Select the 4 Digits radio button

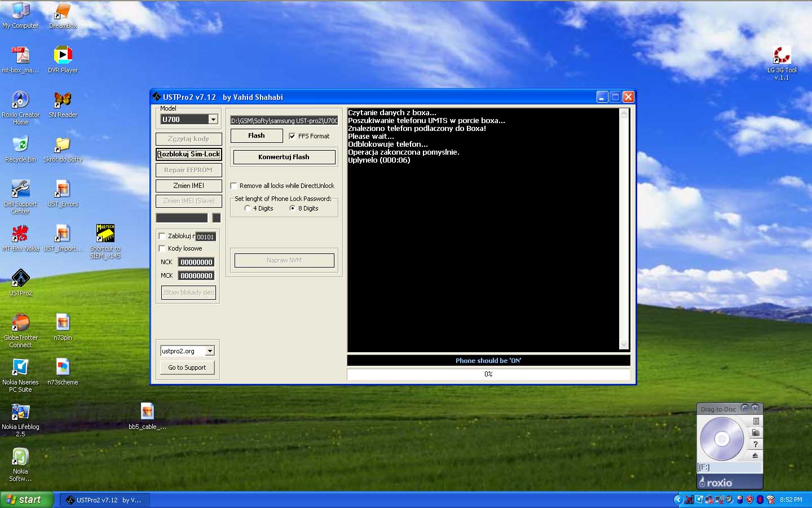point(247,208)
